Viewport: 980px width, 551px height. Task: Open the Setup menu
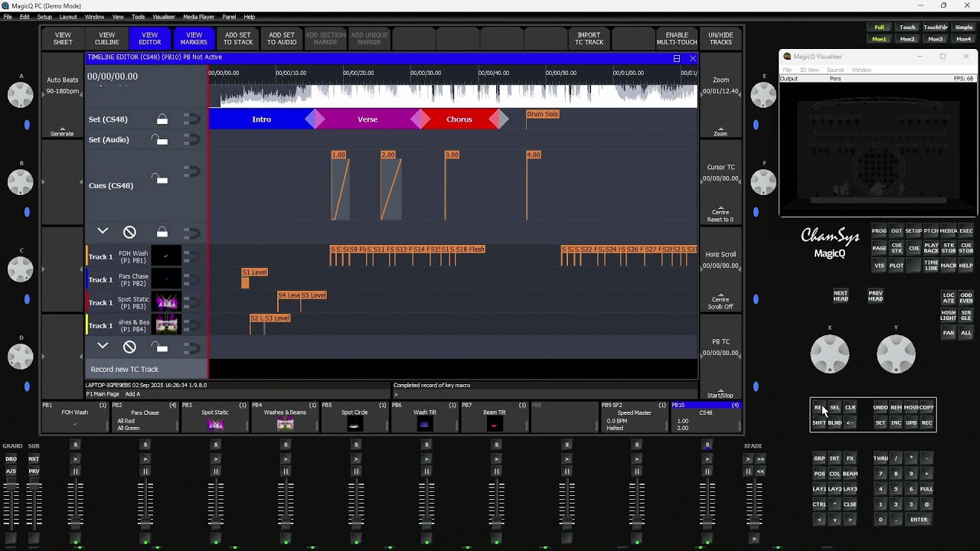44,17
